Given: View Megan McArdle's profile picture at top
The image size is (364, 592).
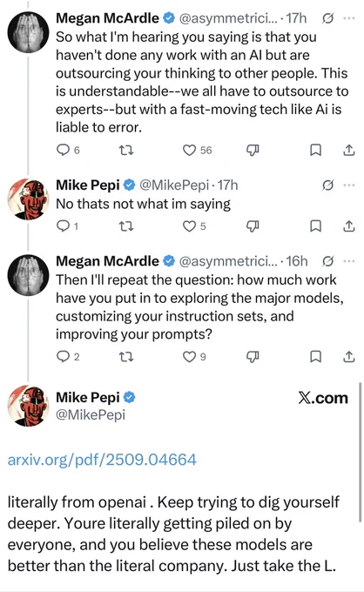Looking at the screenshot, I should point(28,31).
